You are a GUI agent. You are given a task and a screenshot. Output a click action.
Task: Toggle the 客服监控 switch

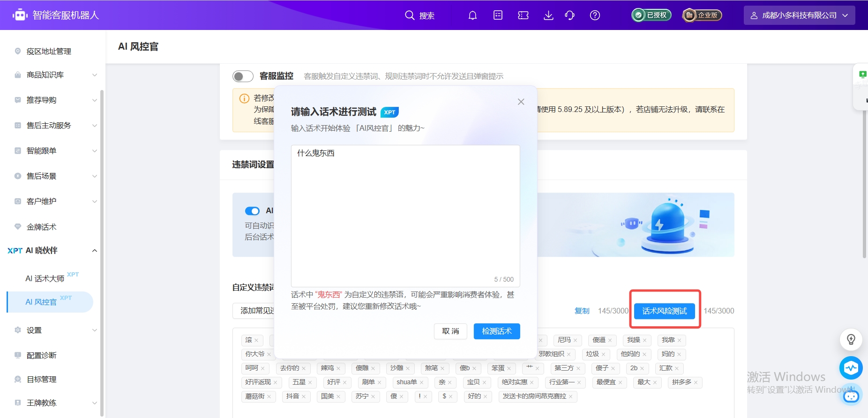(243, 76)
